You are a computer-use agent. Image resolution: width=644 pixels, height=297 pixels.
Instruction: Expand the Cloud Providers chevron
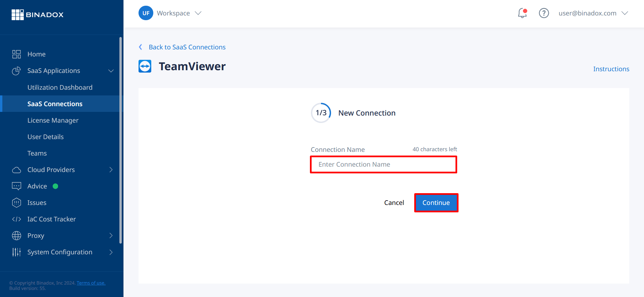[x=111, y=170]
